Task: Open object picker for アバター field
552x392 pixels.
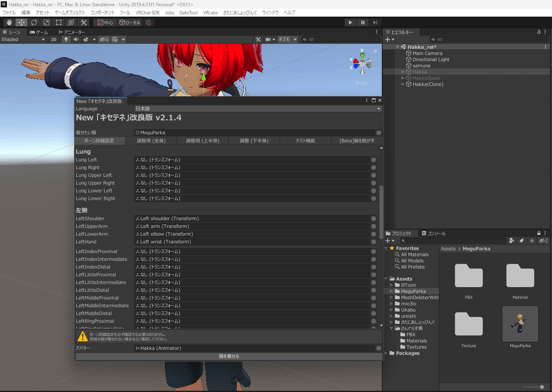Action: click(x=379, y=348)
